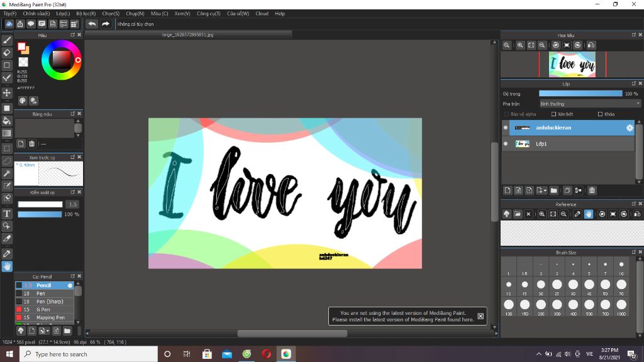Open gear settings for Pencil brush

[x=70, y=285]
